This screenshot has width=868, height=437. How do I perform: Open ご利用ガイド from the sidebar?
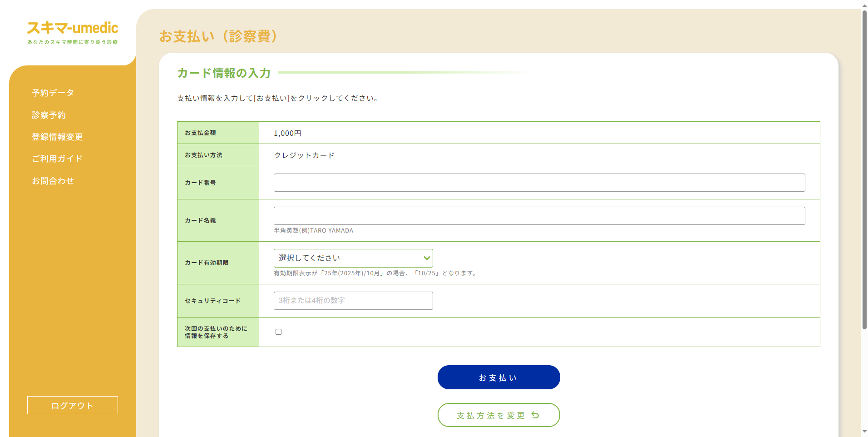pos(57,159)
